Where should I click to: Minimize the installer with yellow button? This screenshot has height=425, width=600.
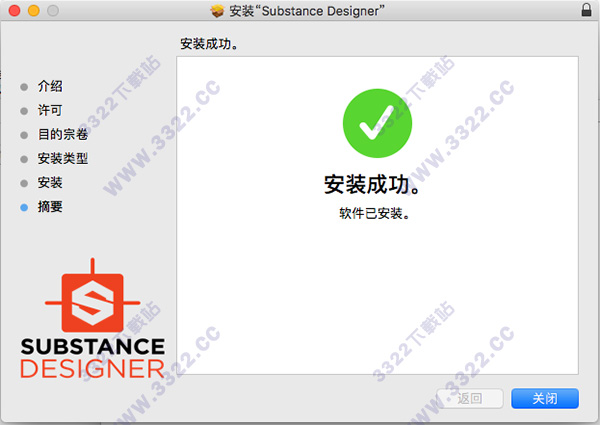pyautogui.click(x=34, y=10)
